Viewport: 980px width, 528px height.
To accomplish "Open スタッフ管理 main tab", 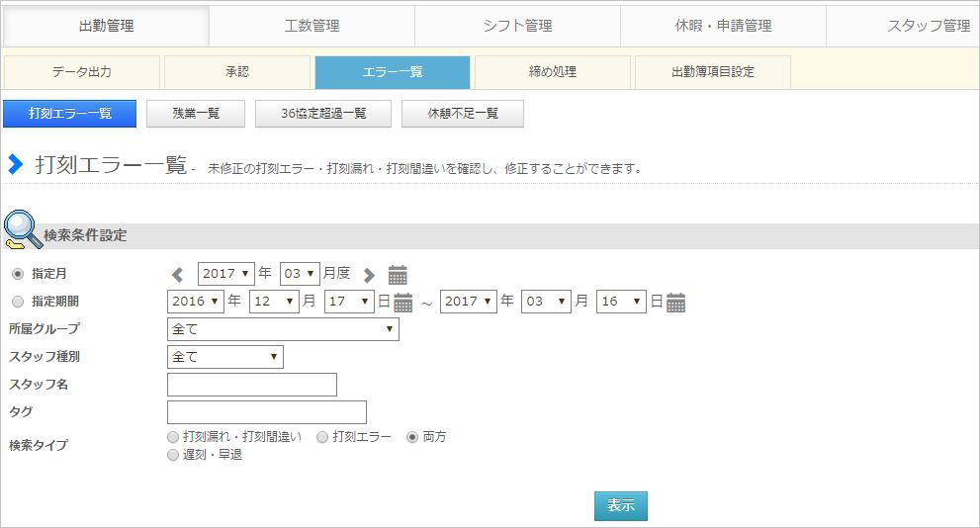I will tap(903, 27).
